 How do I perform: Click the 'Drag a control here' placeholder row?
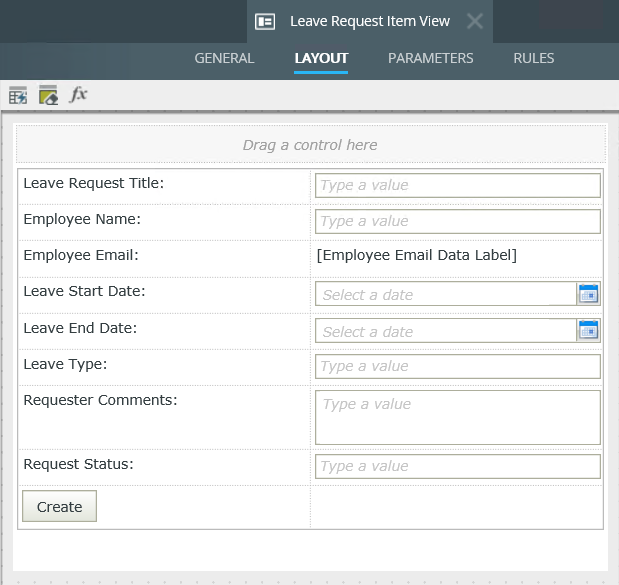coord(311,144)
